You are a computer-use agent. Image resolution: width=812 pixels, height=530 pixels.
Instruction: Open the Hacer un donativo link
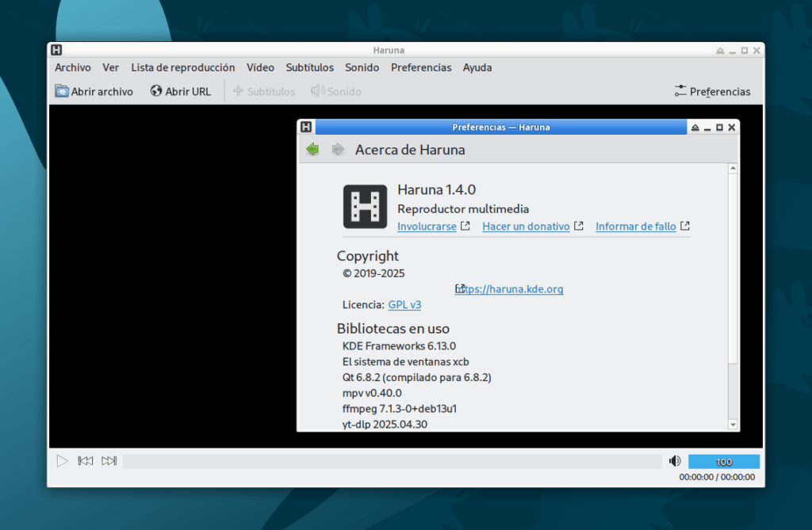[x=526, y=227]
